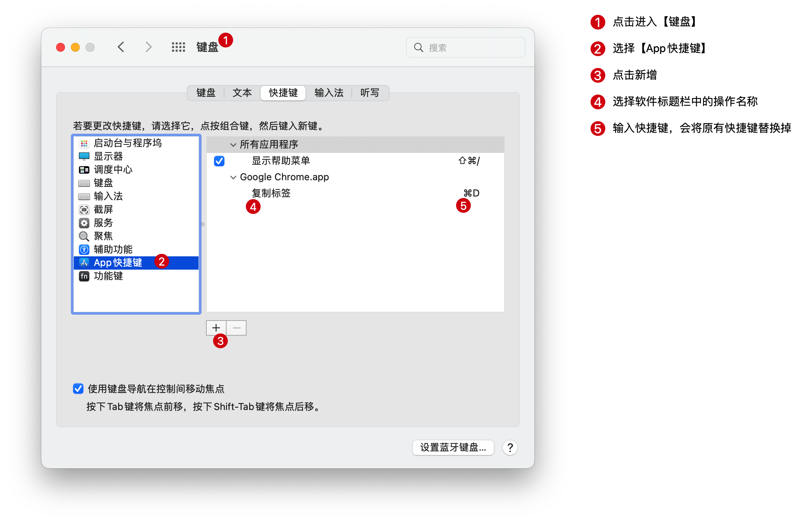The image size is (812, 523).
Task: Toggle 使用键盘导航在控制间移动焦点
Action: point(78,389)
